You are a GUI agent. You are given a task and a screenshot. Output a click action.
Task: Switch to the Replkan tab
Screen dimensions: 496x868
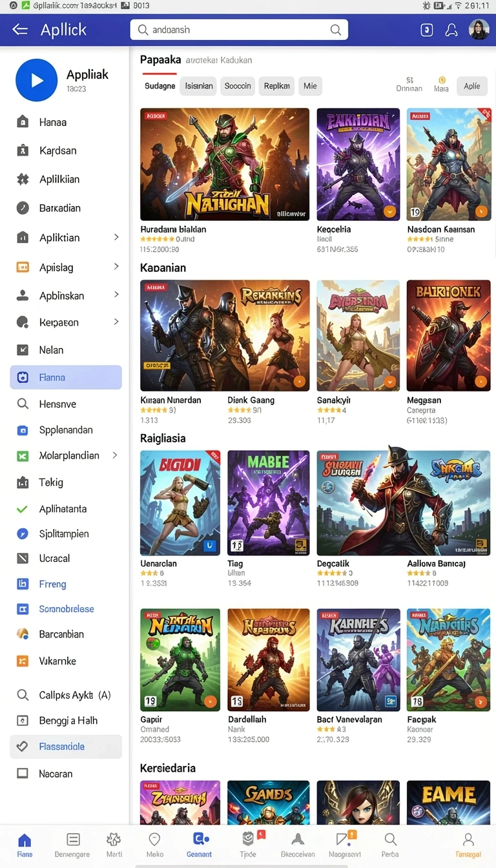point(277,86)
